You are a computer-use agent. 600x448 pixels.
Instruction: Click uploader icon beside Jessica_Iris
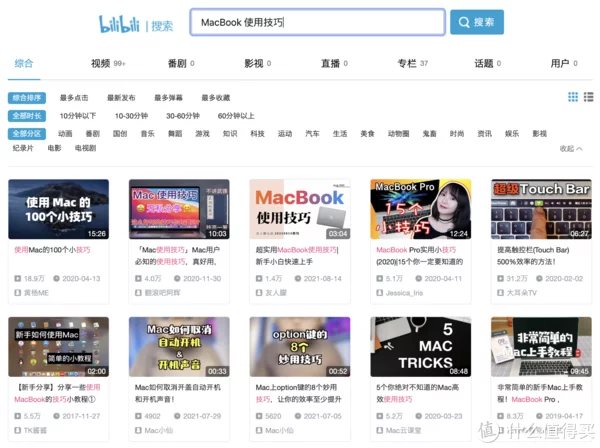point(375,292)
